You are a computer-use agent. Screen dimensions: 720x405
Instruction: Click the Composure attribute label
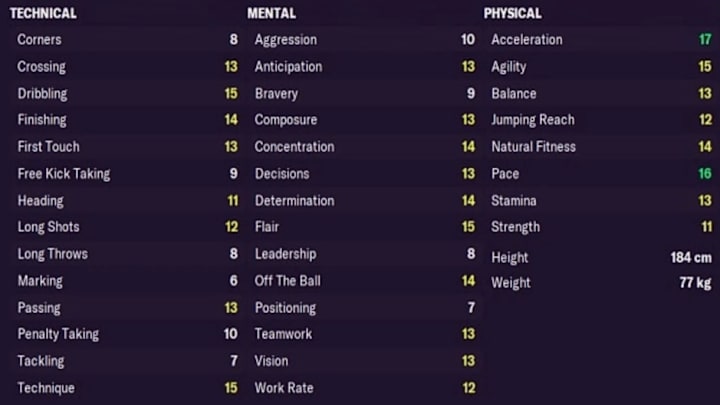(286, 120)
